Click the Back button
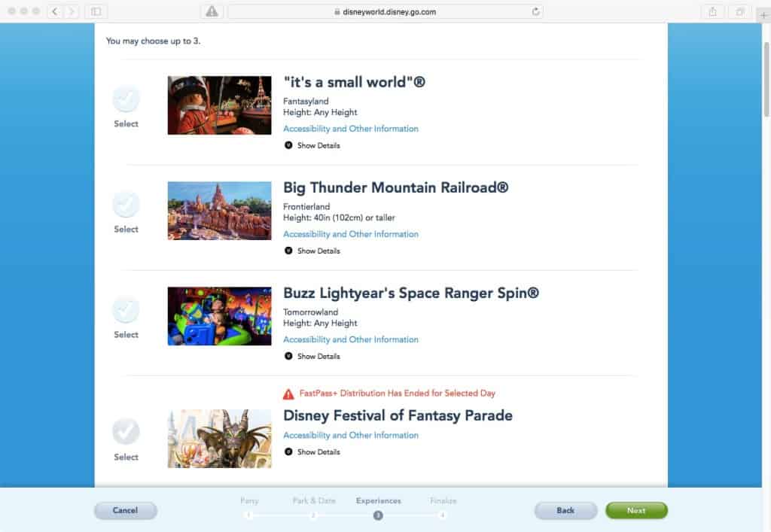The image size is (771, 532). (x=565, y=510)
